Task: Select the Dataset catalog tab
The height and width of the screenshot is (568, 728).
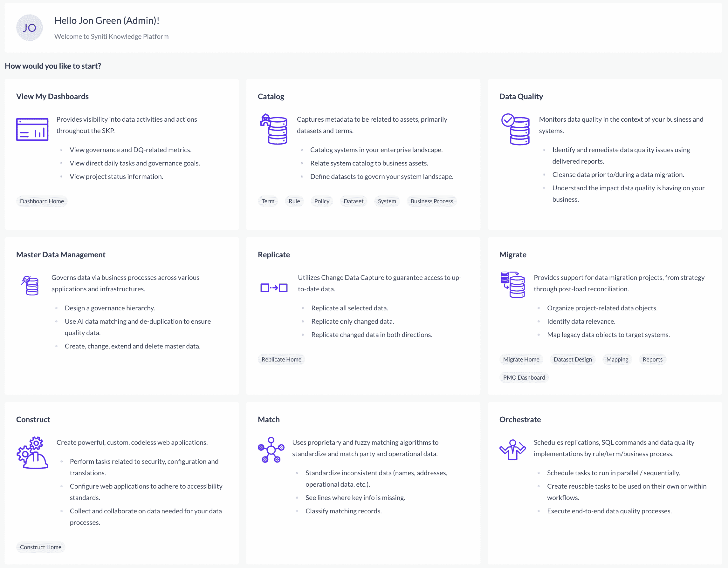Action: (x=354, y=201)
